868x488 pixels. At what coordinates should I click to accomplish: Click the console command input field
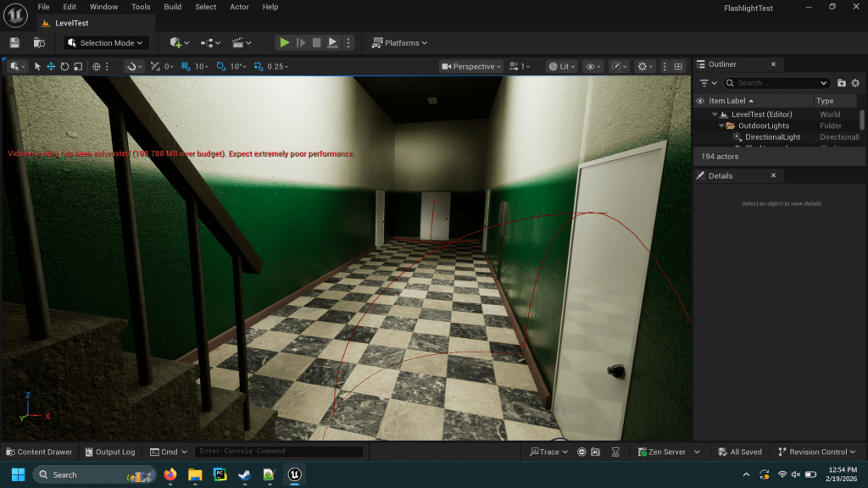(x=278, y=452)
